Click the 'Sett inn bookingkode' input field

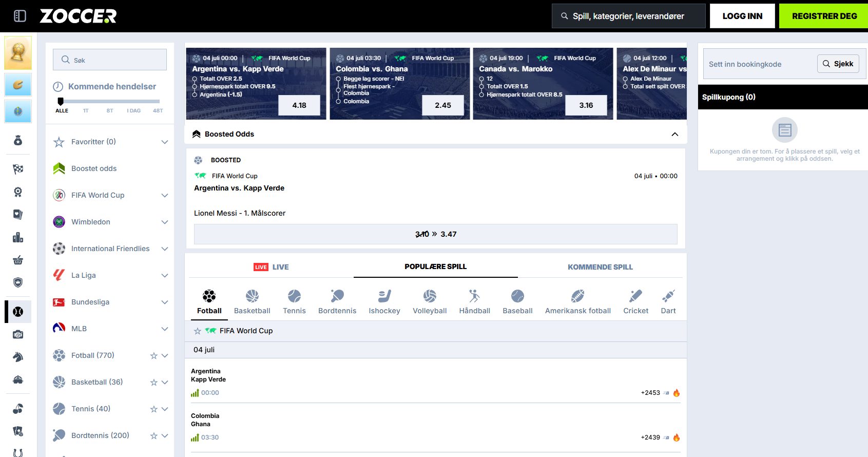coord(760,64)
